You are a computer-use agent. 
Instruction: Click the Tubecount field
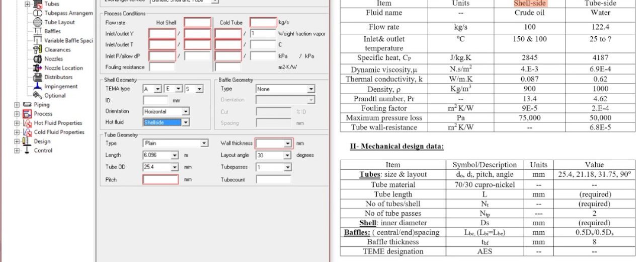coord(273,179)
